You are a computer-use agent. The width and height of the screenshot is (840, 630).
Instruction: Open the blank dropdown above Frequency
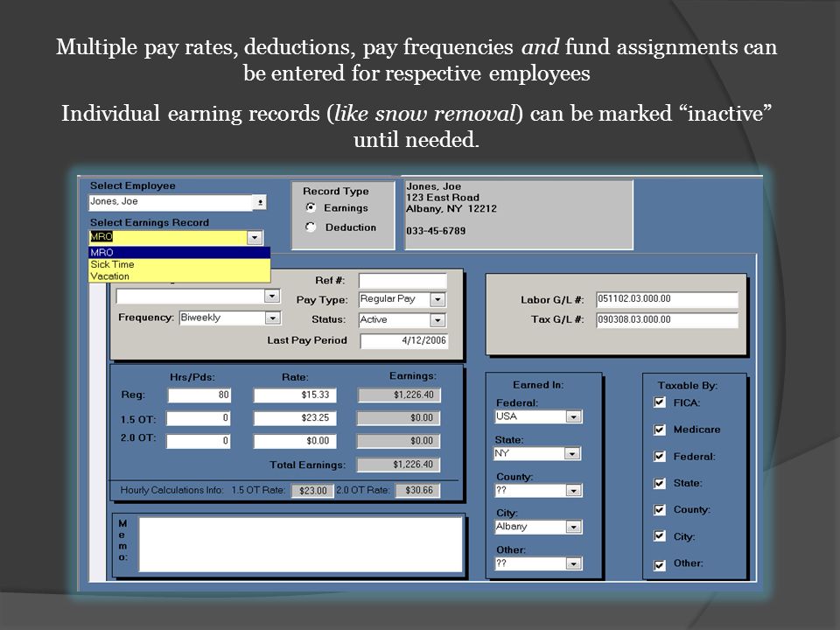point(272,296)
